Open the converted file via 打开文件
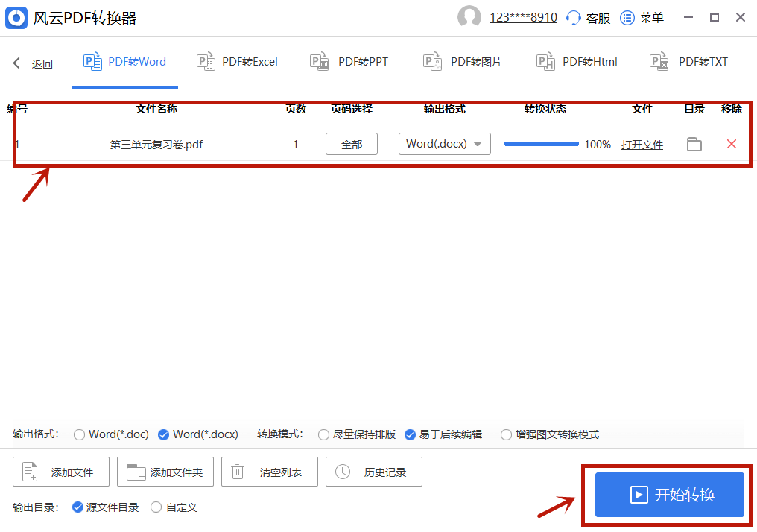Image resolution: width=757 pixels, height=532 pixels. pos(642,145)
